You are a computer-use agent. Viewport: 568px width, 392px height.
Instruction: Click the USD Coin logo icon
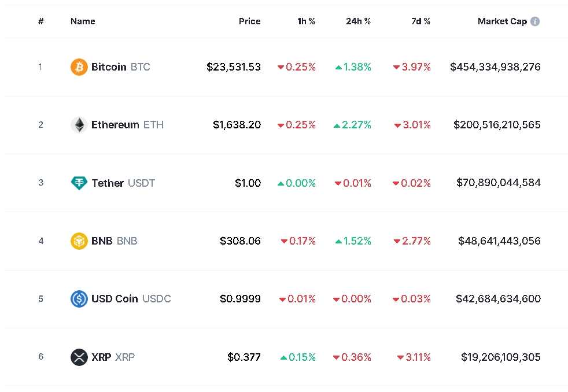79,299
